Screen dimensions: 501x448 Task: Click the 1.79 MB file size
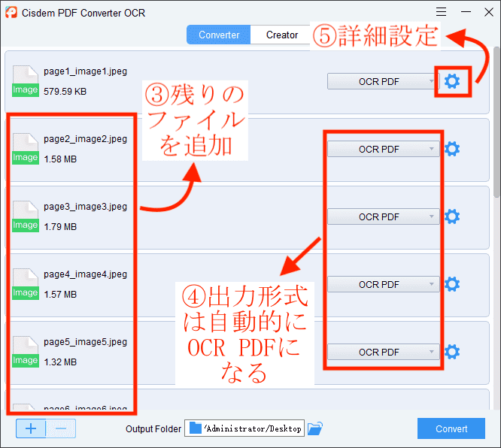[60, 227]
